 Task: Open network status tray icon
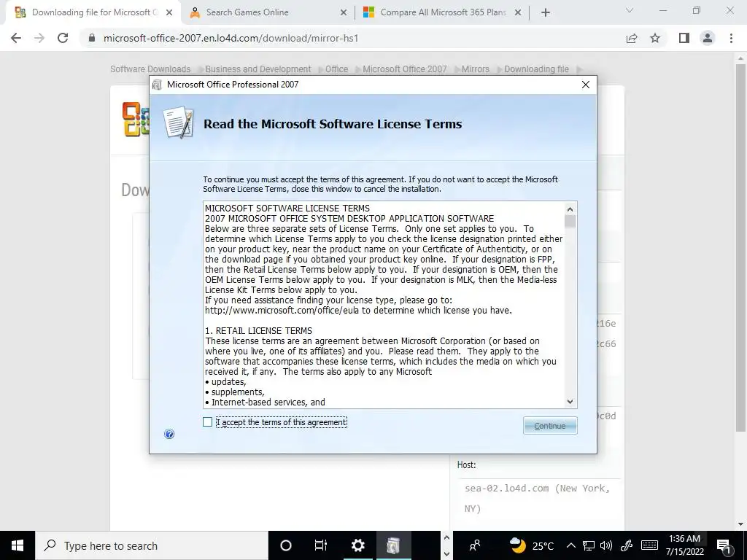point(589,545)
